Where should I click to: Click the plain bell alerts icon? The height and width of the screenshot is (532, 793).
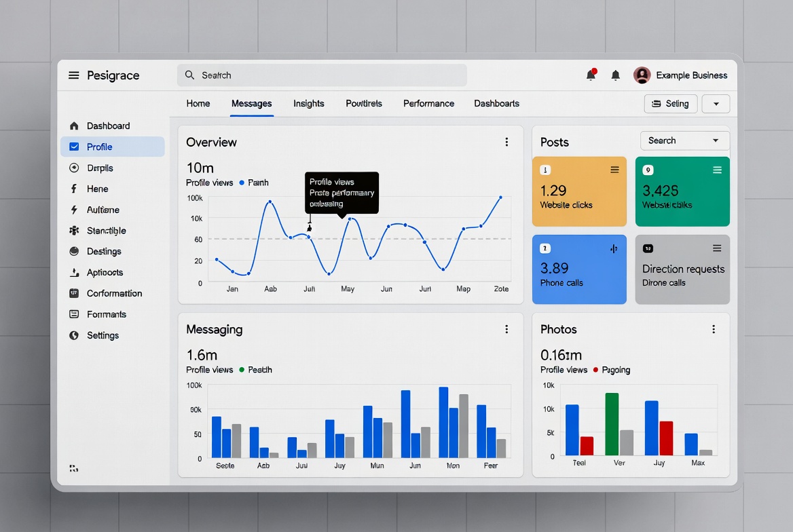(616, 75)
